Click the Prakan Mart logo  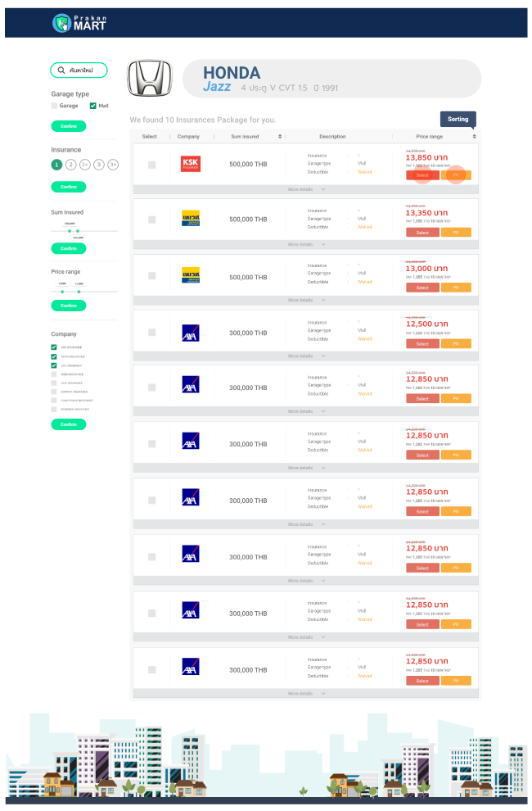79,23
